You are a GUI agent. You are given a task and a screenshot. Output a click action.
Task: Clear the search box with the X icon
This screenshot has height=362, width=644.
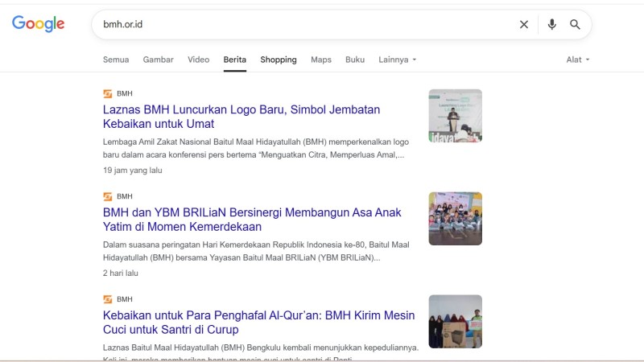pyautogui.click(x=524, y=25)
